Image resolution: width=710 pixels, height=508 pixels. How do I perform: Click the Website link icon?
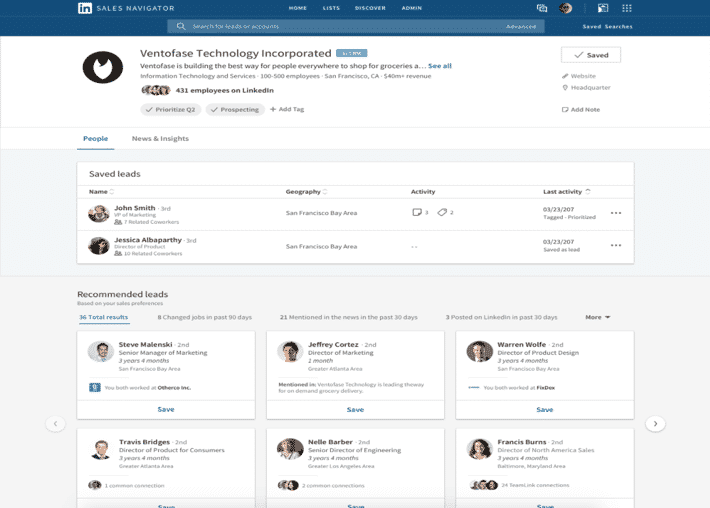click(x=565, y=76)
